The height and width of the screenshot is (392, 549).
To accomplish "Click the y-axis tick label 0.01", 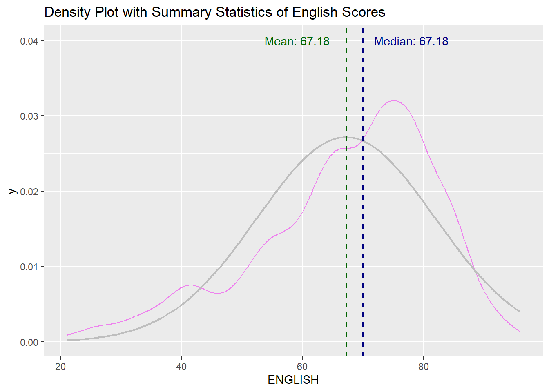I will point(29,267).
